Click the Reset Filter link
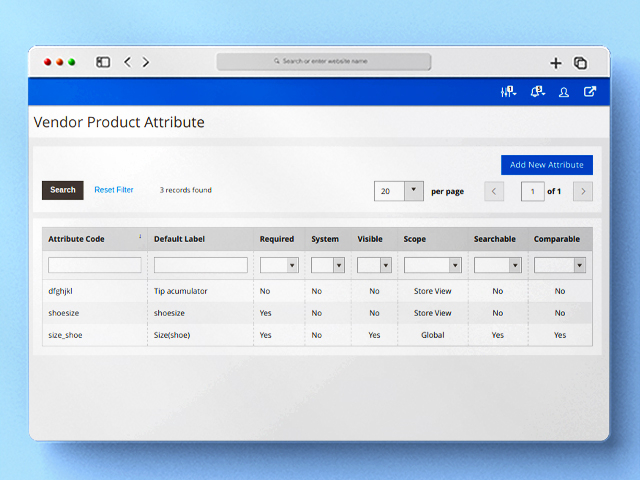Screen dimensions: 640x480 [x=114, y=190]
